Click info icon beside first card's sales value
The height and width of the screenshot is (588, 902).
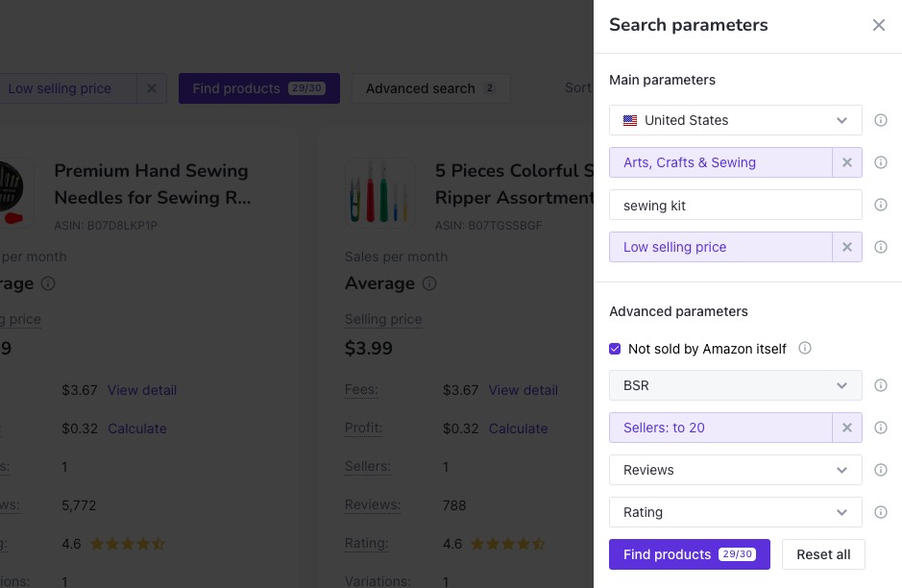pos(48,283)
